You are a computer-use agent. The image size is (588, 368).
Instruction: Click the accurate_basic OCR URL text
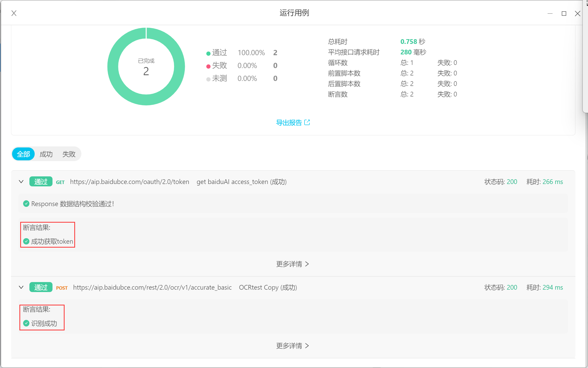[x=152, y=288]
